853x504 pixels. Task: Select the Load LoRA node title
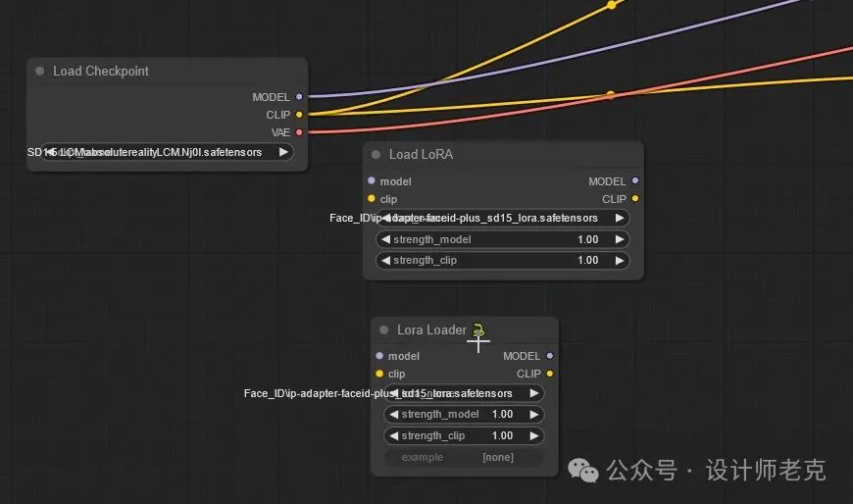point(421,155)
